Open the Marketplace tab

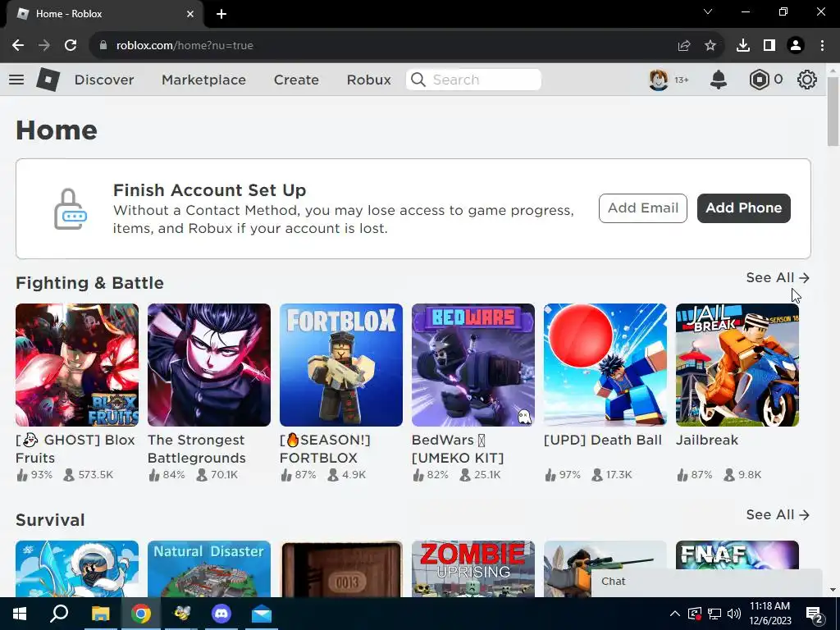(203, 80)
